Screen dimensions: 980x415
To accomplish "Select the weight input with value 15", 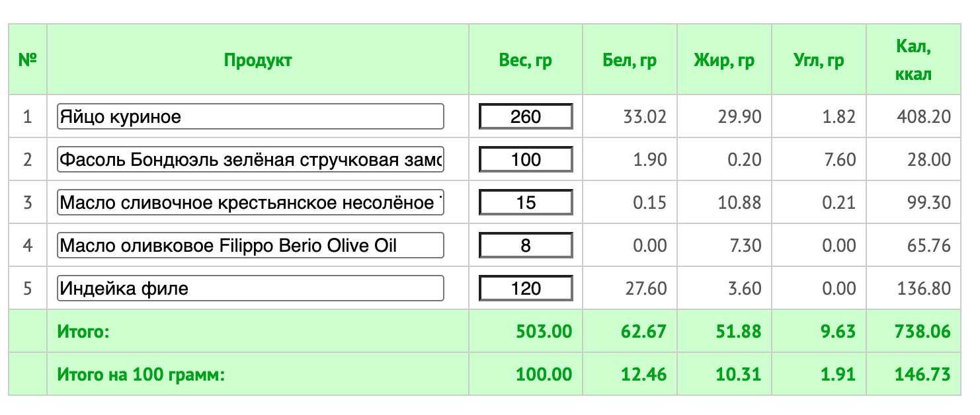I will click(x=526, y=203).
